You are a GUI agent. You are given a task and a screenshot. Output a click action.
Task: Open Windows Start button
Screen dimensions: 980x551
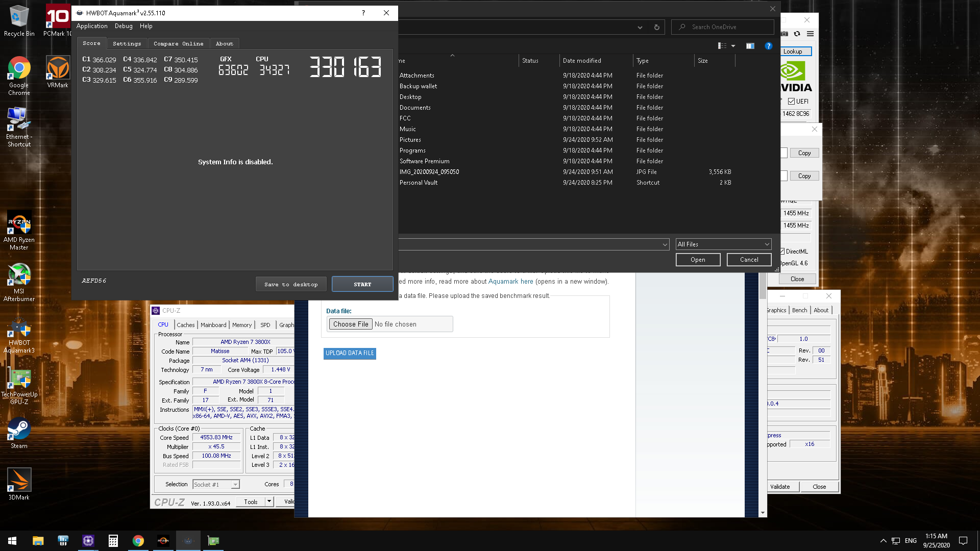[12, 541]
